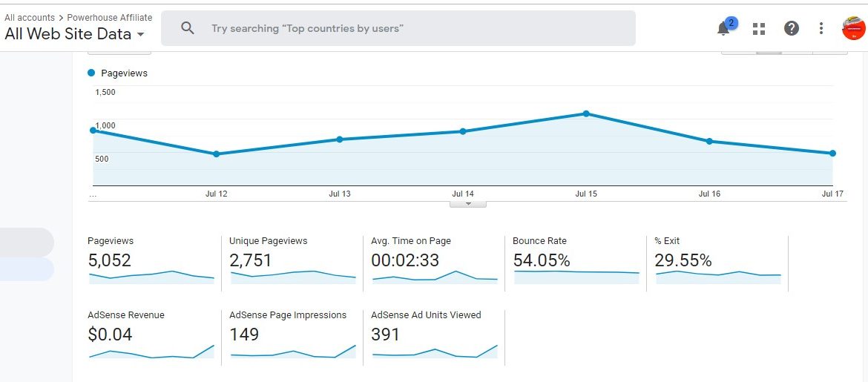Select the Avg. Time on Page card
This screenshot has height=382, width=868.
click(x=435, y=260)
